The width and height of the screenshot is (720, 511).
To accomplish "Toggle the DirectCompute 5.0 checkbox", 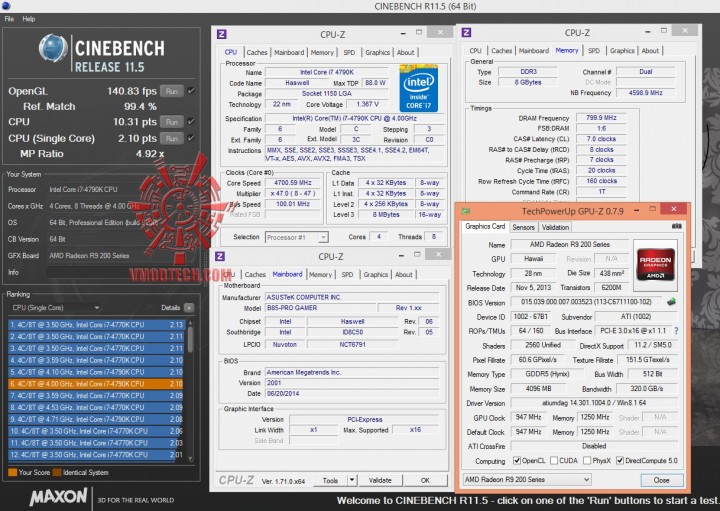I will [620, 460].
